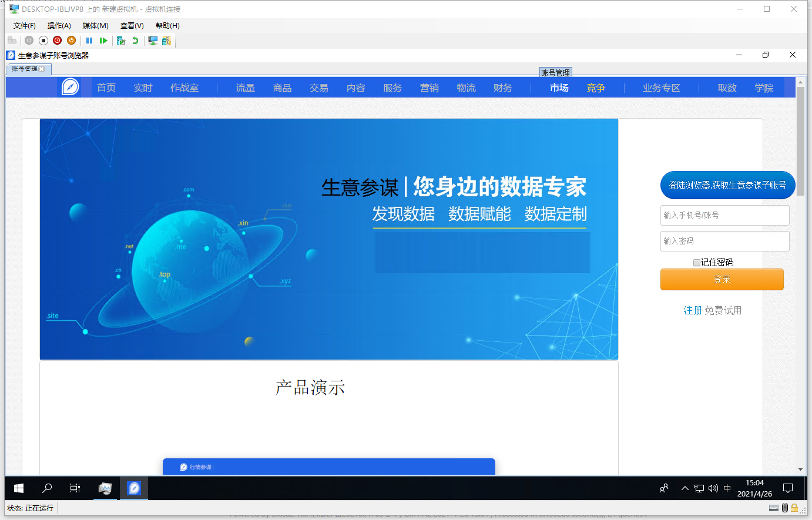The height and width of the screenshot is (520, 812).
Task: Open the 文件(F) menu
Action: pyautogui.click(x=25, y=26)
